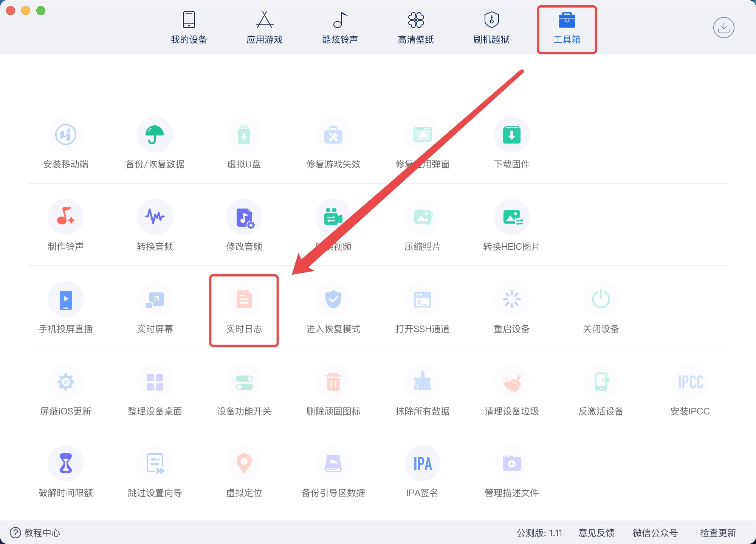This screenshot has height=544, width=756.
Task: Click 破解时间限额 hourglass icon
Action: pyautogui.click(x=65, y=464)
